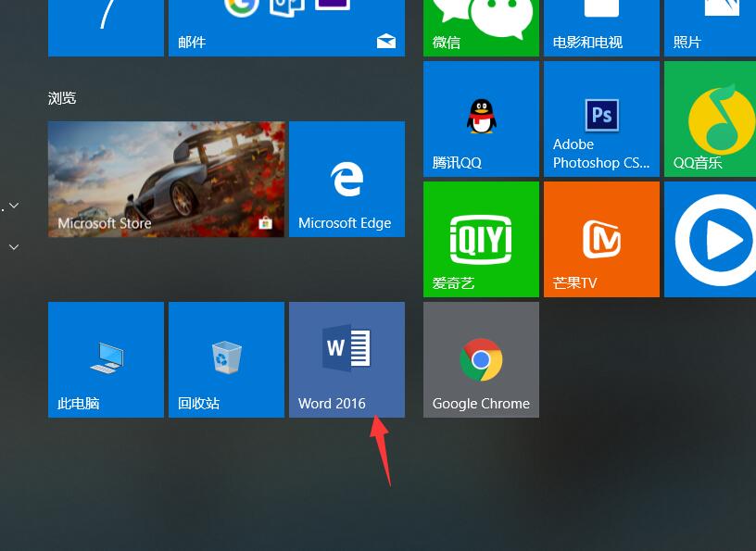Open the Word 2016 tile
Screen dimensions: 756x551
[x=346, y=359]
